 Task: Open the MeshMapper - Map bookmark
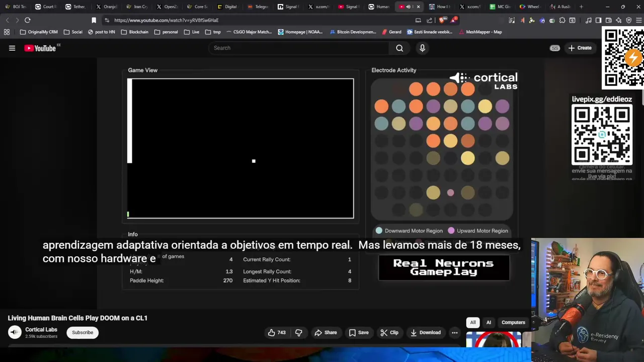pyautogui.click(x=480, y=32)
